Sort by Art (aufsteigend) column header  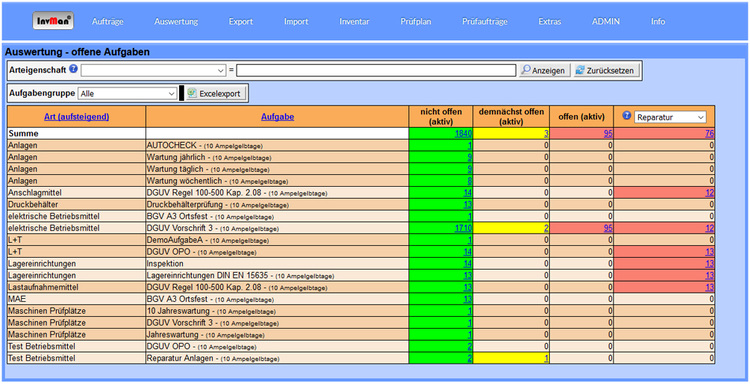[77, 117]
